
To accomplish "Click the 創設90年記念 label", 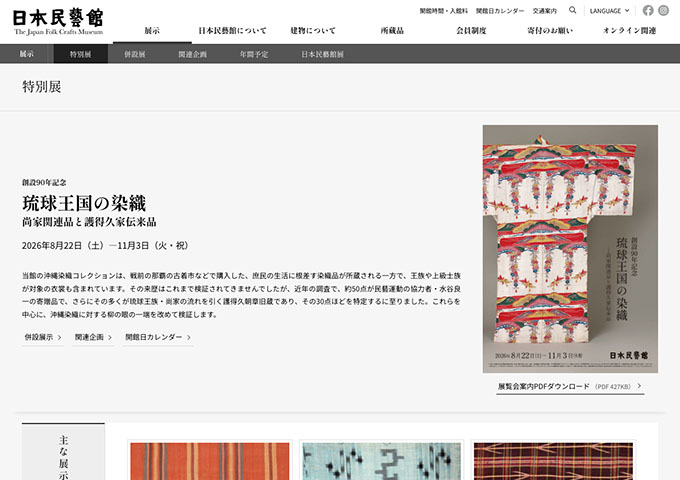I will [x=44, y=183].
